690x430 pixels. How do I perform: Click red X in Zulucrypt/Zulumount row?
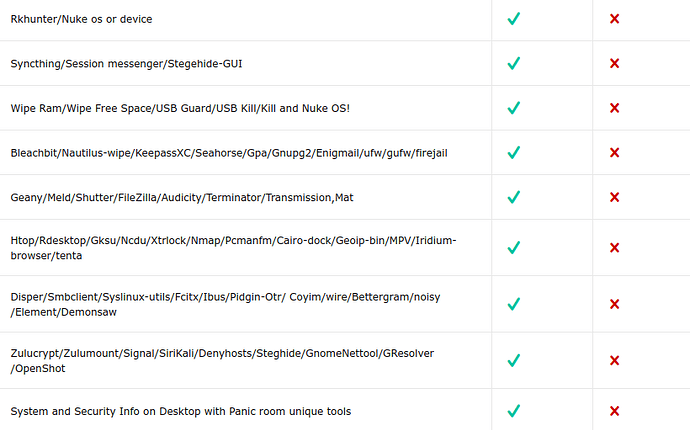(x=614, y=360)
